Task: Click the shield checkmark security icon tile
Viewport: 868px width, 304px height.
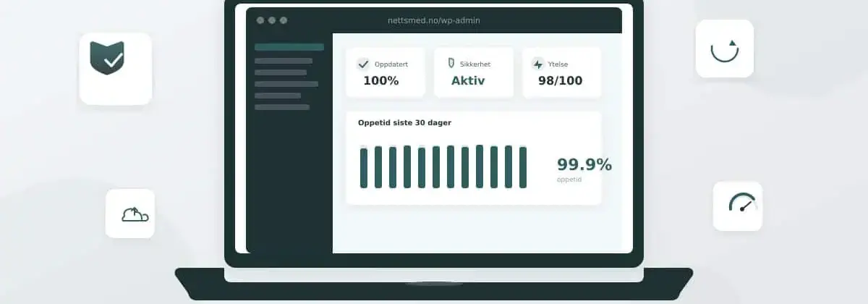Action: [115, 68]
